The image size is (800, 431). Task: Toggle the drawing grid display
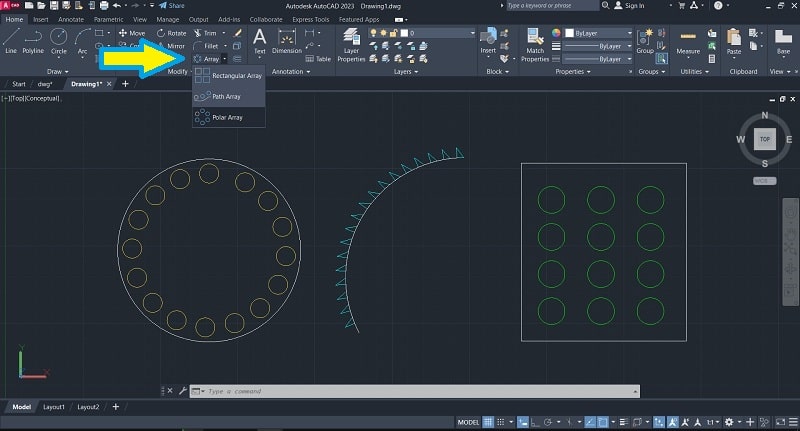pyautogui.click(x=488, y=422)
